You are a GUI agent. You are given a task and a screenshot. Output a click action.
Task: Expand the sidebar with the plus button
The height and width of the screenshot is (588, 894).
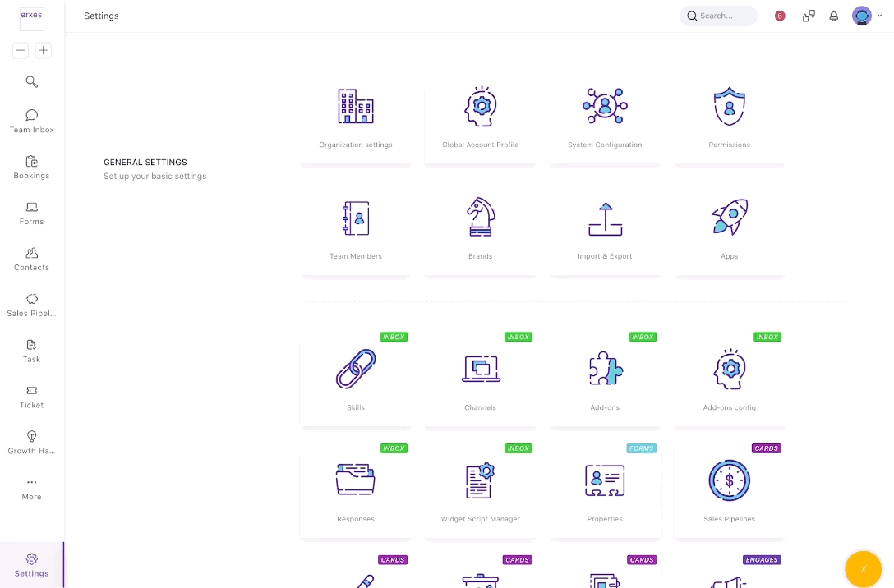coord(44,50)
